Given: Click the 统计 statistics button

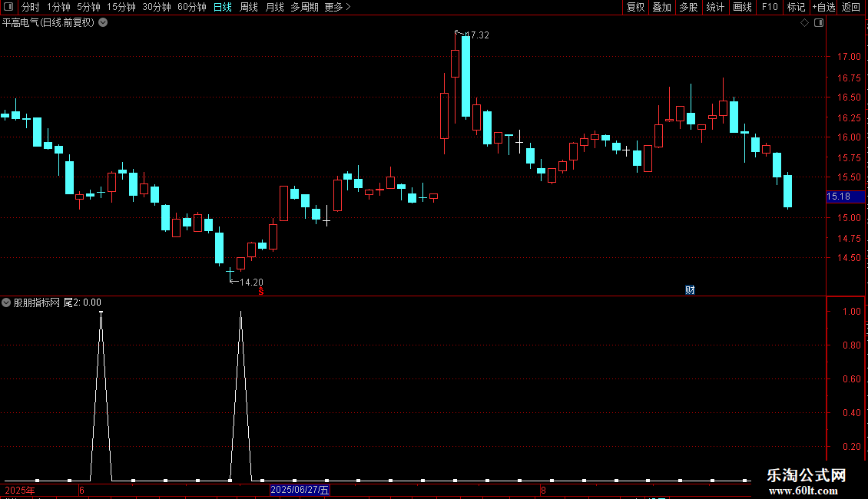Looking at the screenshot, I should click(x=715, y=7).
